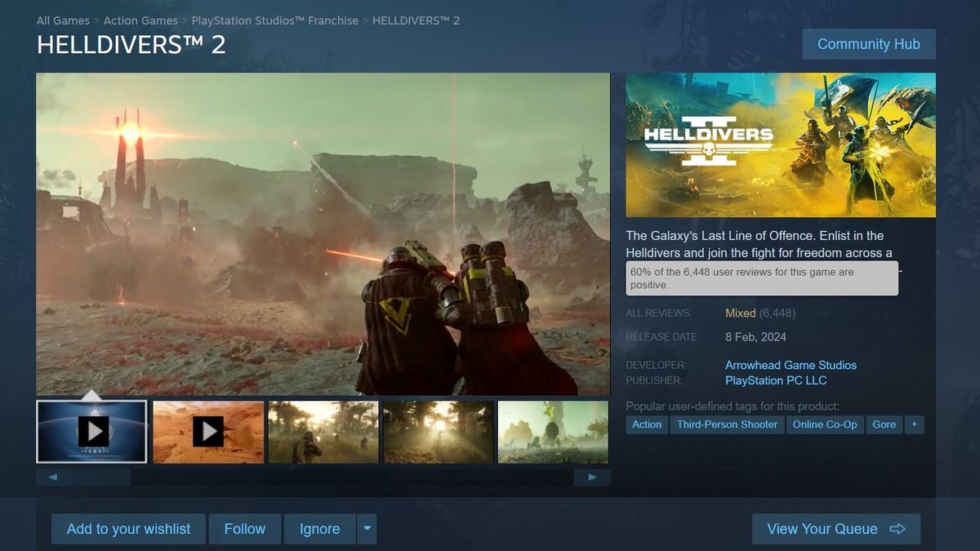Click Add to your wishlist
This screenshot has height=551, width=980.
coord(127,528)
